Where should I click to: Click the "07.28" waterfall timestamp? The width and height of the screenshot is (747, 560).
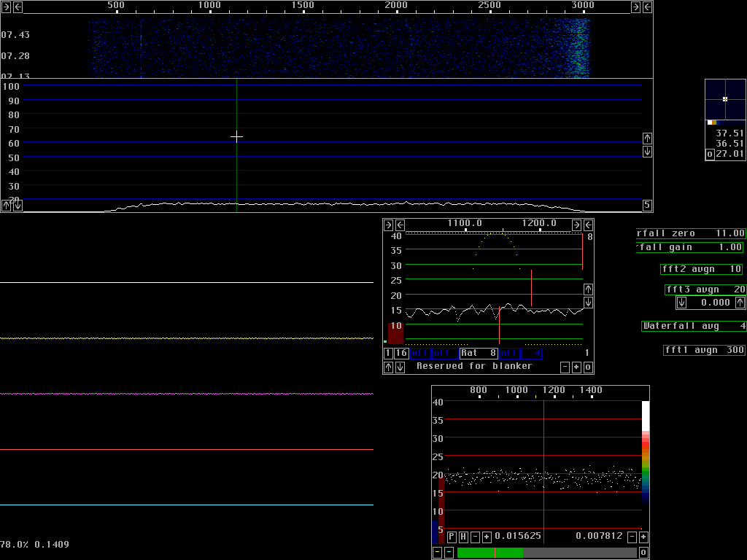(x=15, y=56)
